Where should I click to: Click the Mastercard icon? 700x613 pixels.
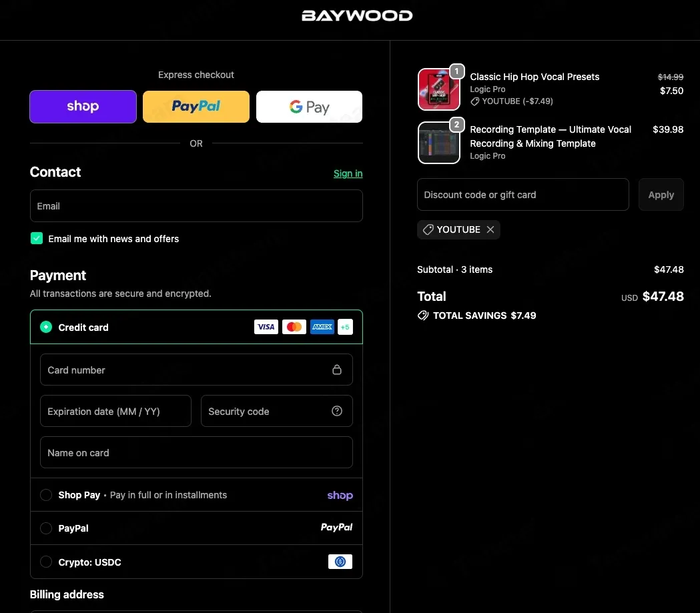pyautogui.click(x=294, y=327)
